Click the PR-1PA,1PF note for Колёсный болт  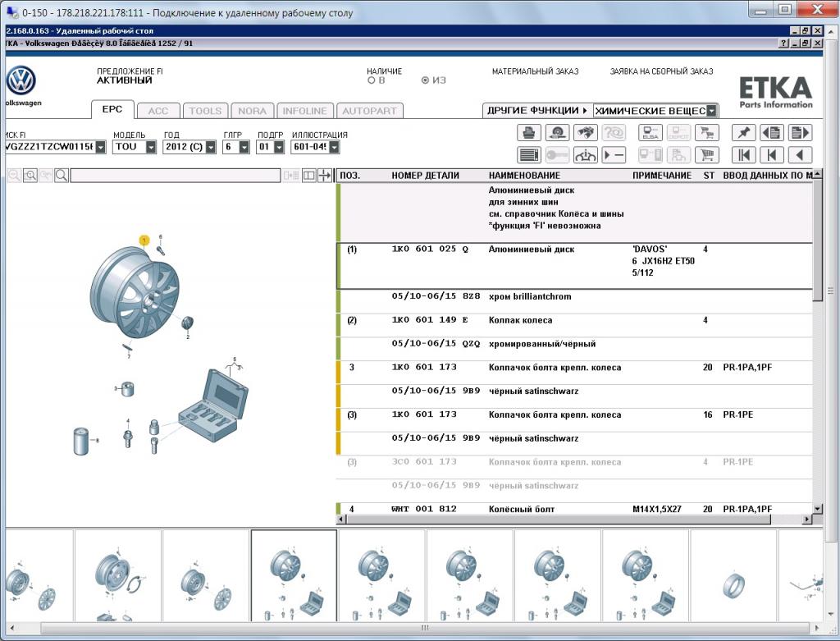(747, 509)
